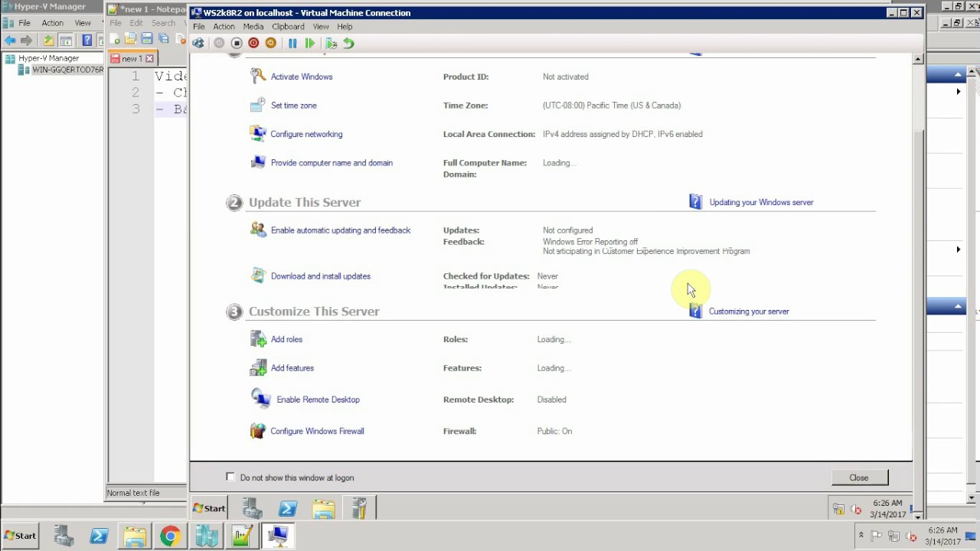Click Up one level icon in Hyper-V Manager
This screenshot has width=980, height=551.
49,41
